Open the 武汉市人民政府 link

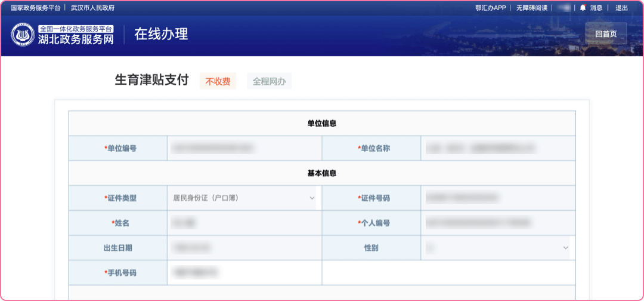tap(92, 8)
